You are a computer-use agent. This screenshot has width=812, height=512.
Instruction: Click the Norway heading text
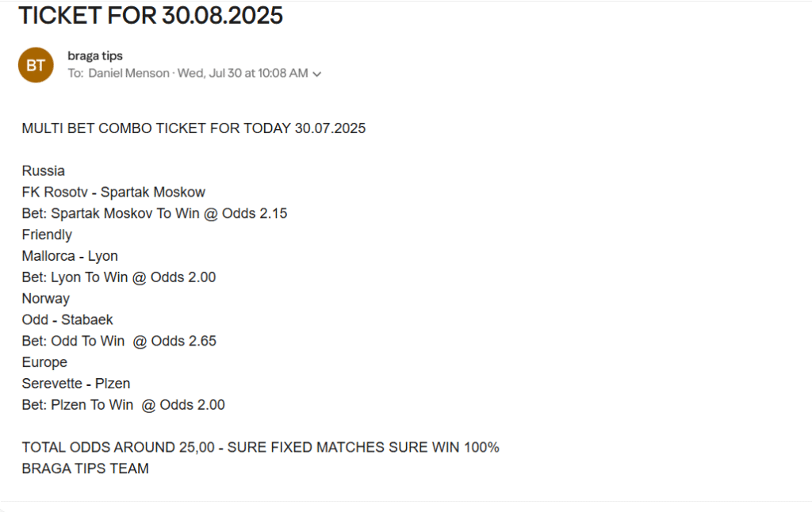point(45,298)
